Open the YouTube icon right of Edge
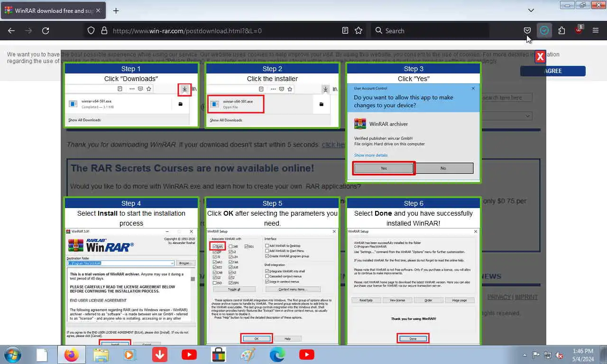Viewport: 607px width, 364px height. pos(307,355)
